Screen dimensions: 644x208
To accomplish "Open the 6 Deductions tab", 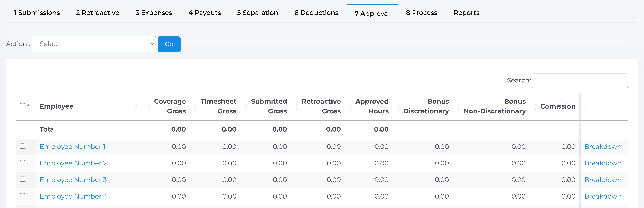I will [x=316, y=13].
